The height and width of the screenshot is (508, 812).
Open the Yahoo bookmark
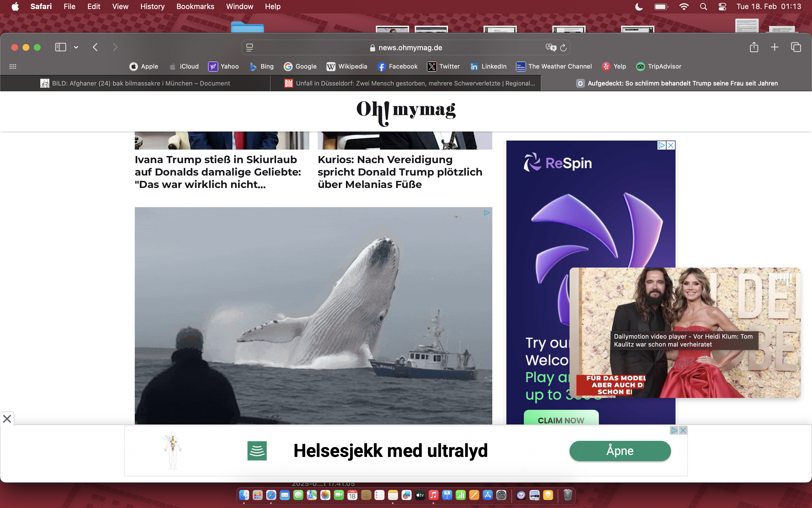[224, 67]
